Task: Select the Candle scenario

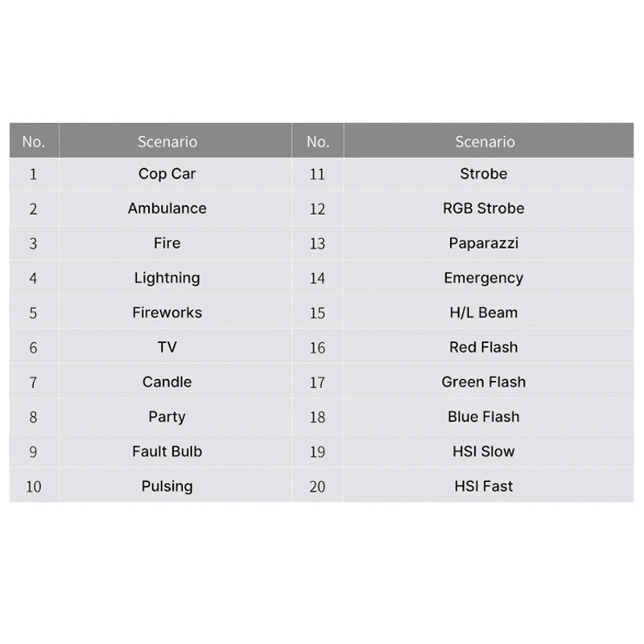Action: click(x=167, y=382)
